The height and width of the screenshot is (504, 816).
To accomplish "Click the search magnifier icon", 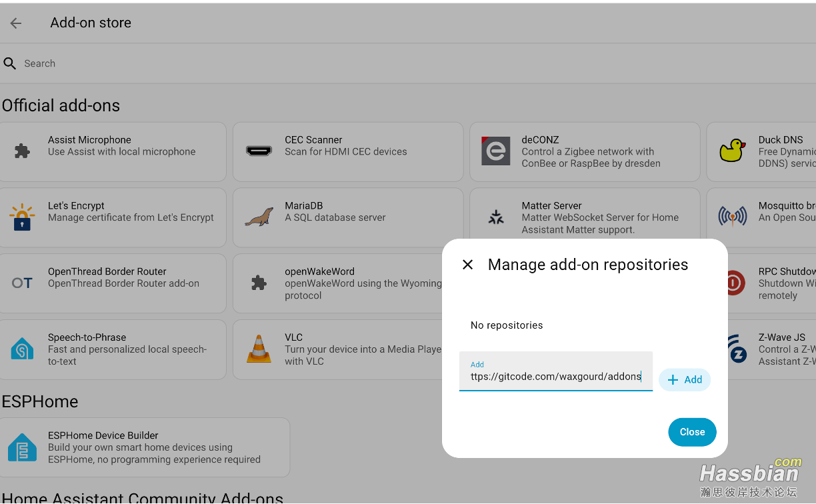I will (x=10, y=63).
